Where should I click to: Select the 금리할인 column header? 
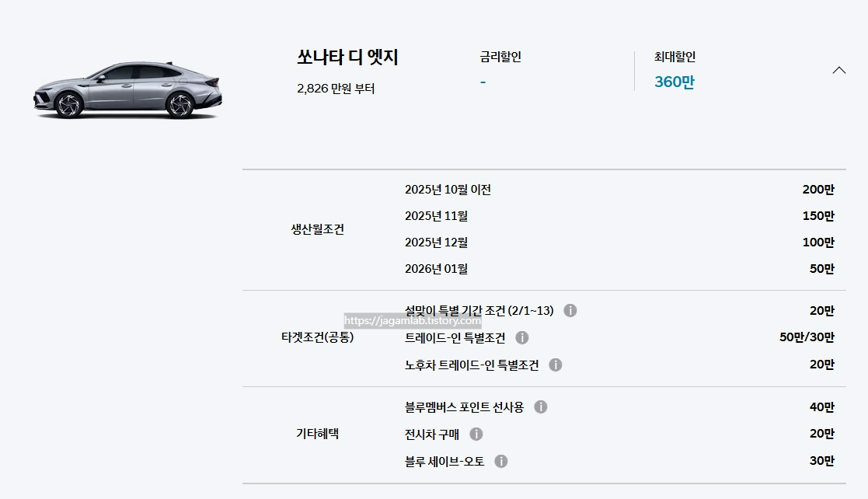click(500, 56)
